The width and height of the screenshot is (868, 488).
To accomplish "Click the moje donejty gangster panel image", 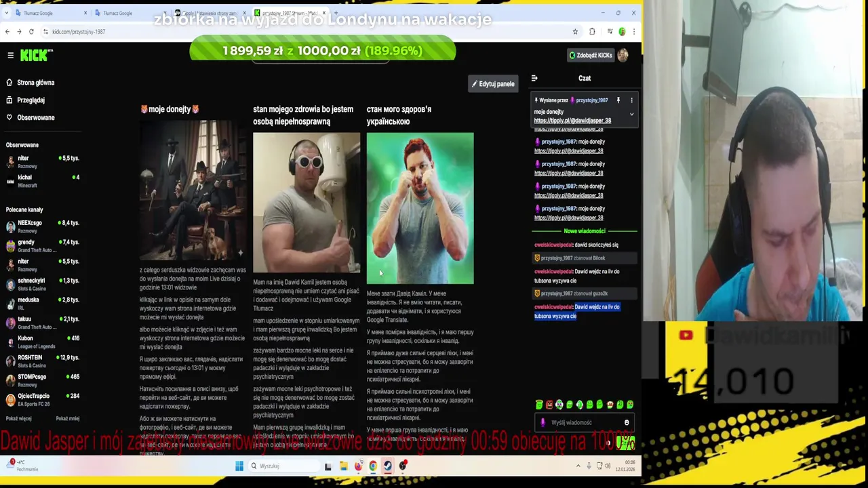I will (193, 190).
